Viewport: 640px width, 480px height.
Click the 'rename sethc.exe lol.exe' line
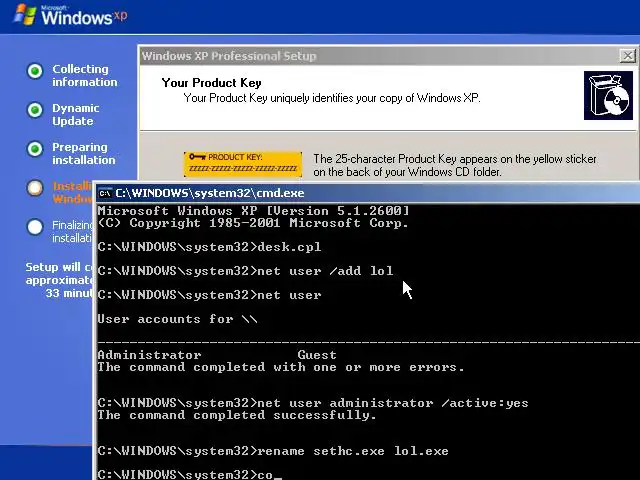point(273,451)
